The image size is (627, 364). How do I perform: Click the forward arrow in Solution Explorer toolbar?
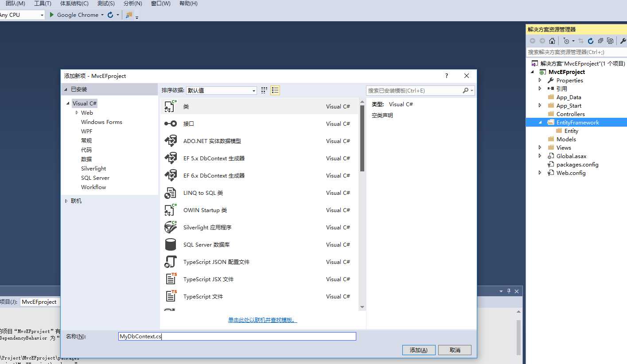542,41
